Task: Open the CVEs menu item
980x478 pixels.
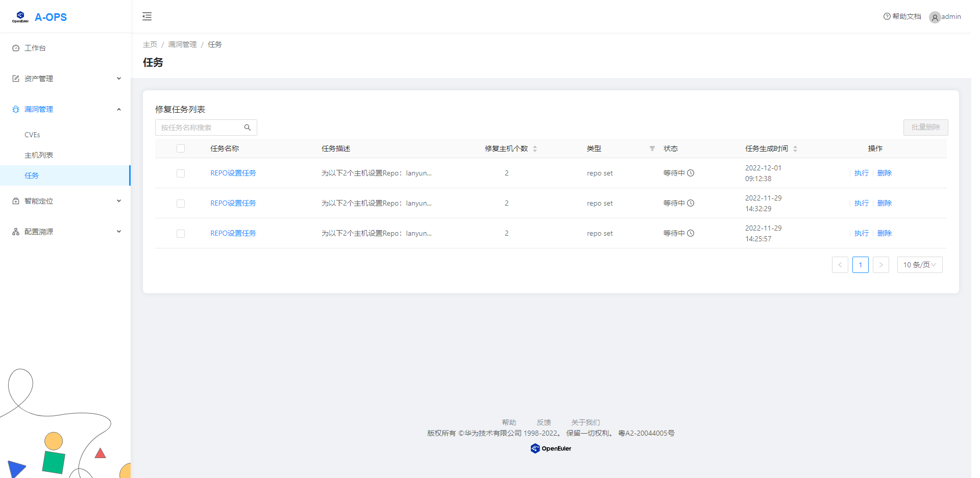Action: coord(32,135)
